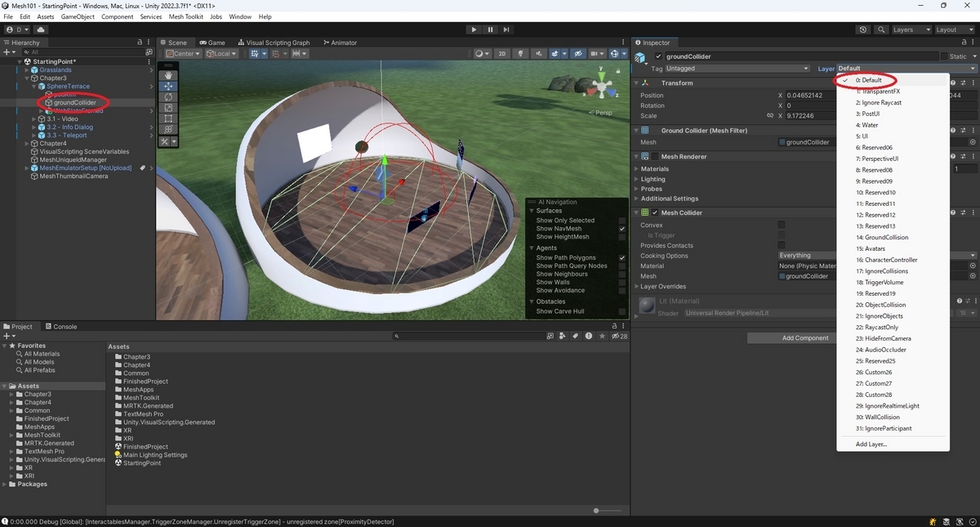Screen dimensions: 980x527
Task: Click the Add Component button
Action: pyautogui.click(x=804, y=337)
